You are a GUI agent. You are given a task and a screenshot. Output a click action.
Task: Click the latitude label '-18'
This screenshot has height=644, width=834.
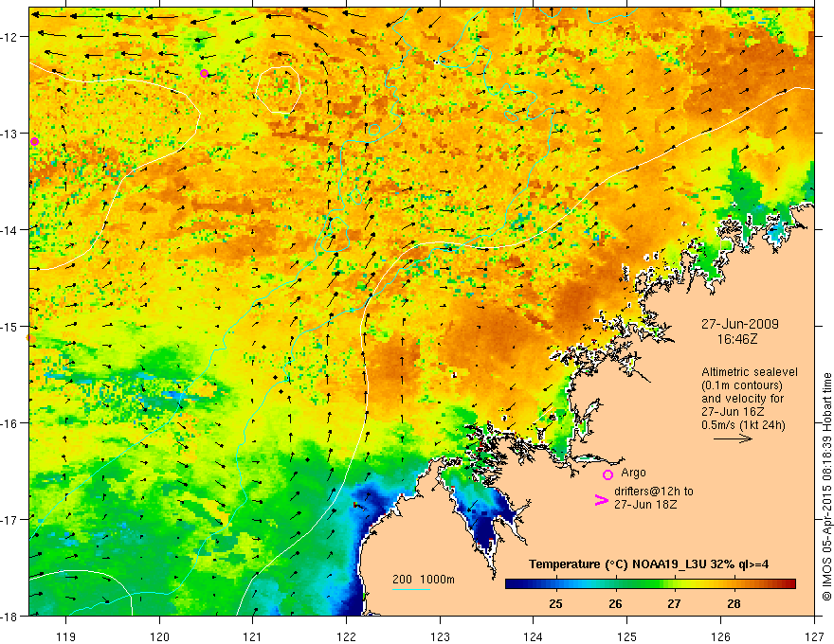pyautogui.click(x=10, y=617)
